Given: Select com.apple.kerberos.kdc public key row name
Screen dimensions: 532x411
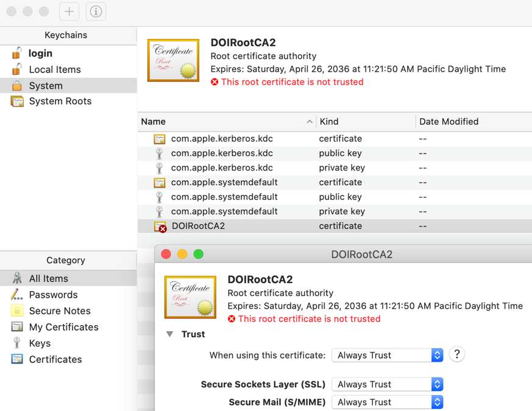Looking at the screenshot, I should (222, 153).
